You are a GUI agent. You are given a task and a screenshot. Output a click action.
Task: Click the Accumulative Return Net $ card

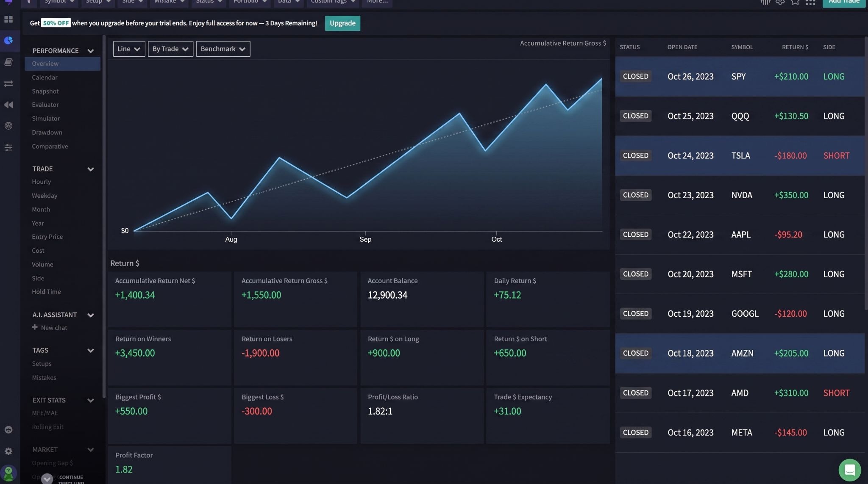point(170,299)
